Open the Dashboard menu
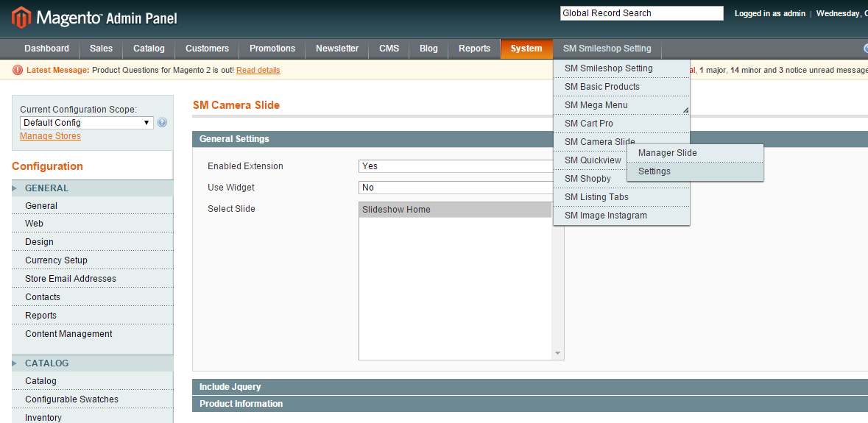Screen dimensions: 868x423 [x=46, y=49]
